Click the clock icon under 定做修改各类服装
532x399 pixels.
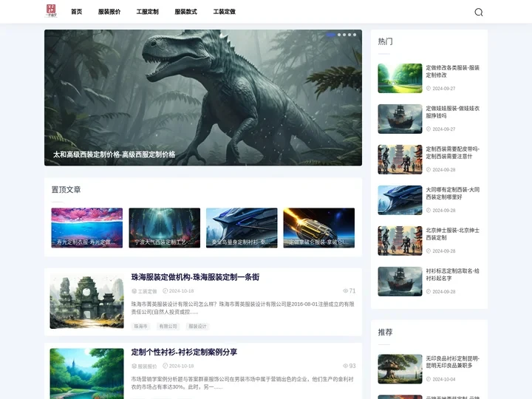click(428, 89)
